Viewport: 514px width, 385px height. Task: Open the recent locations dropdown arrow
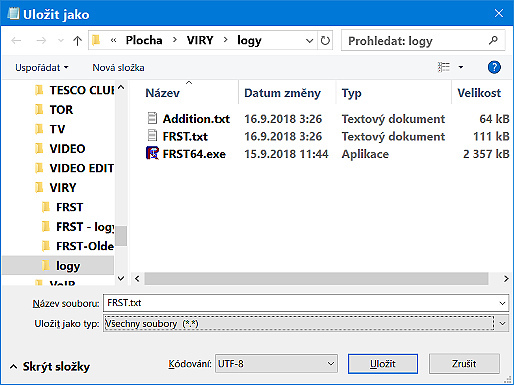coord(61,41)
